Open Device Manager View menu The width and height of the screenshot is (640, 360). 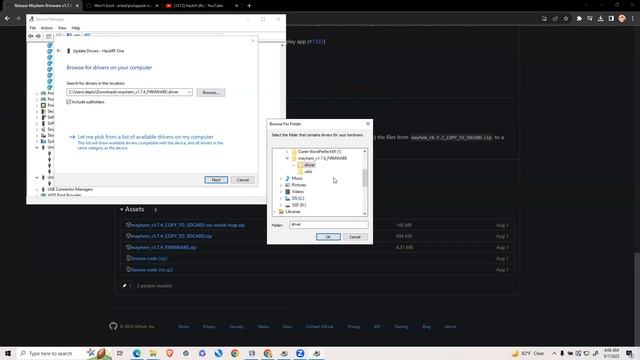point(62,28)
